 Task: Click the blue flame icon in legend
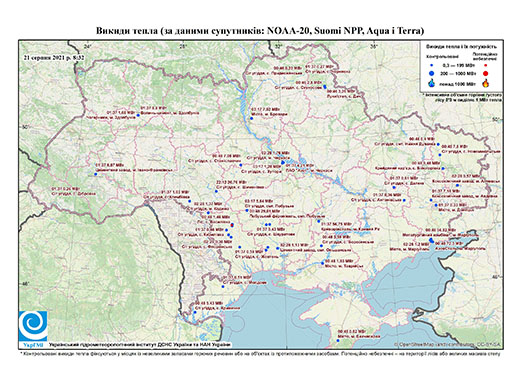(x=432, y=83)
